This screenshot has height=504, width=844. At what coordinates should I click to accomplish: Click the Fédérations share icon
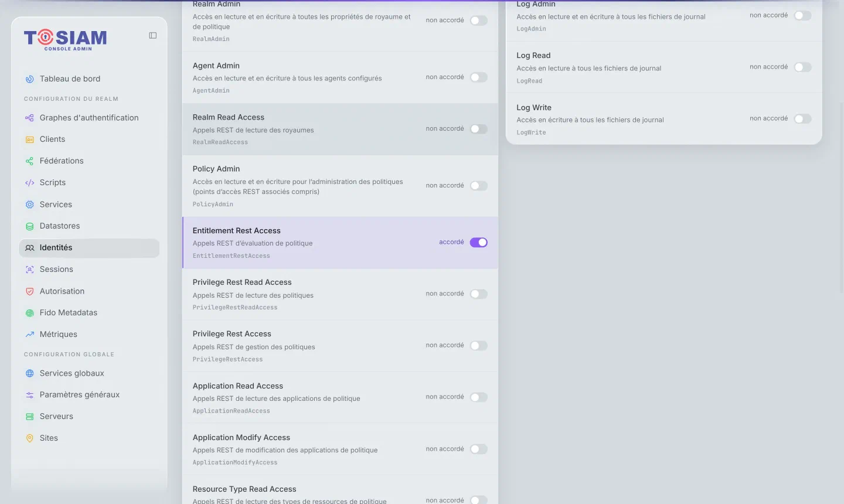click(x=30, y=161)
